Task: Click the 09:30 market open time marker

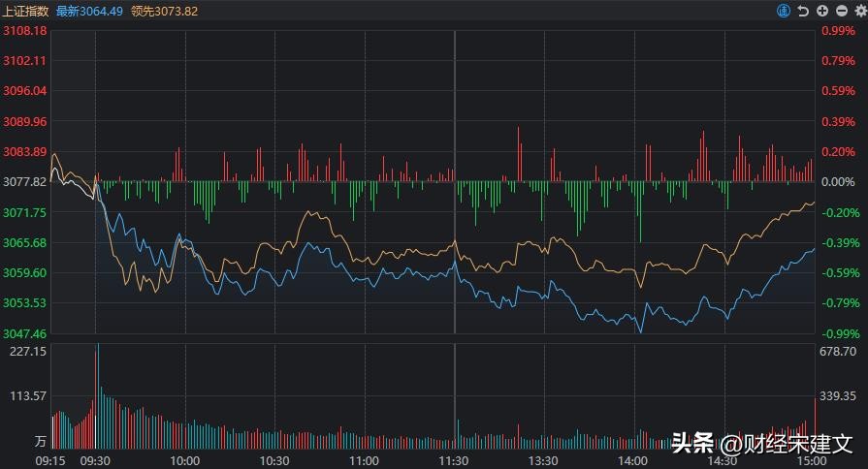Action: tap(95, 461)
